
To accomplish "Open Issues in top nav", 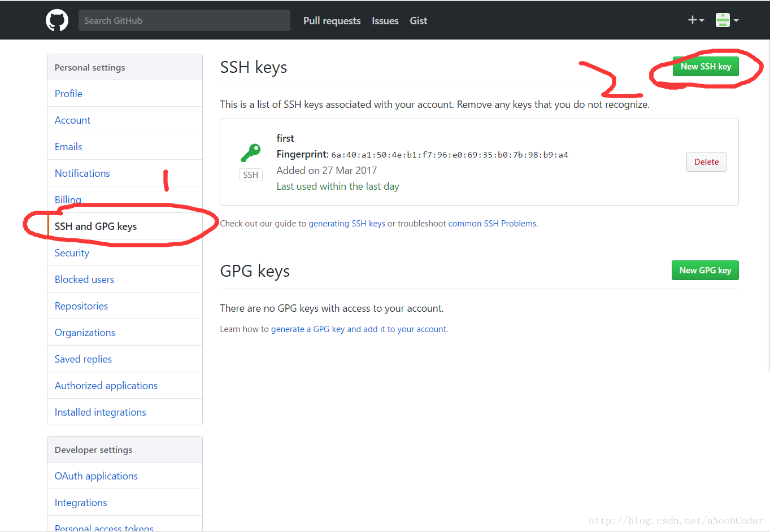I will tap(385, 21).
